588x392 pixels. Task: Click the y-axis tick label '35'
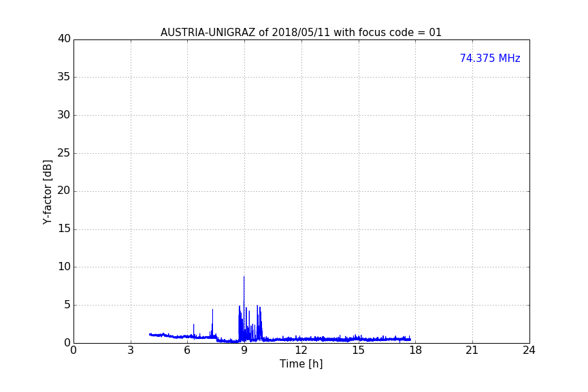pos(64,77)
